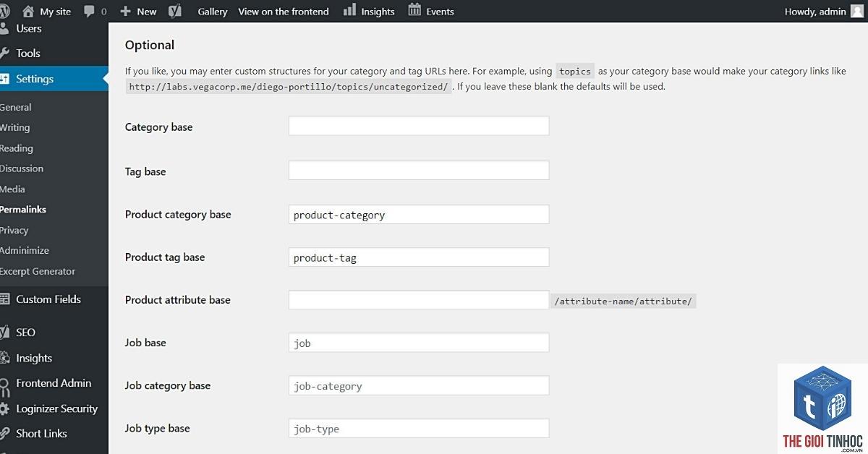Click the Optional heading

click(150, 45)
